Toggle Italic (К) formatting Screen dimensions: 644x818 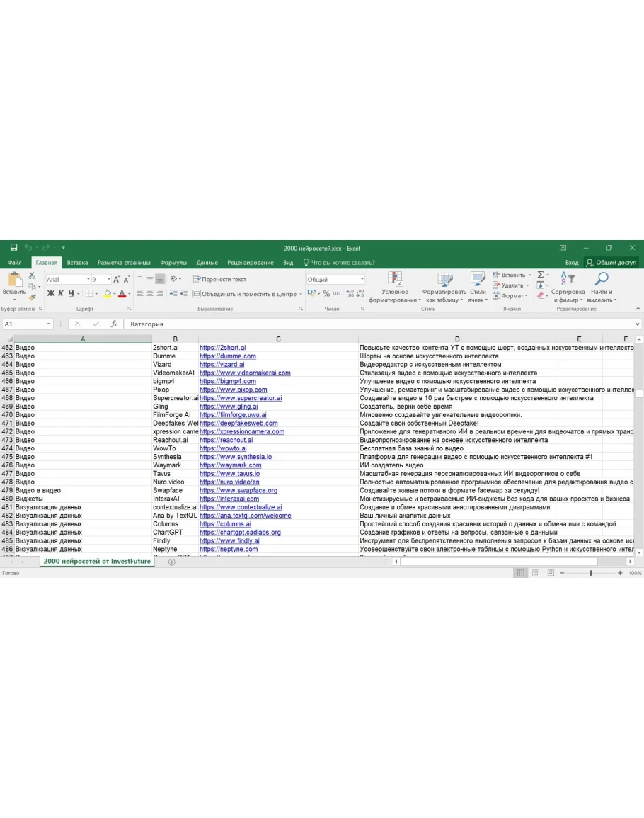[60, 294]
